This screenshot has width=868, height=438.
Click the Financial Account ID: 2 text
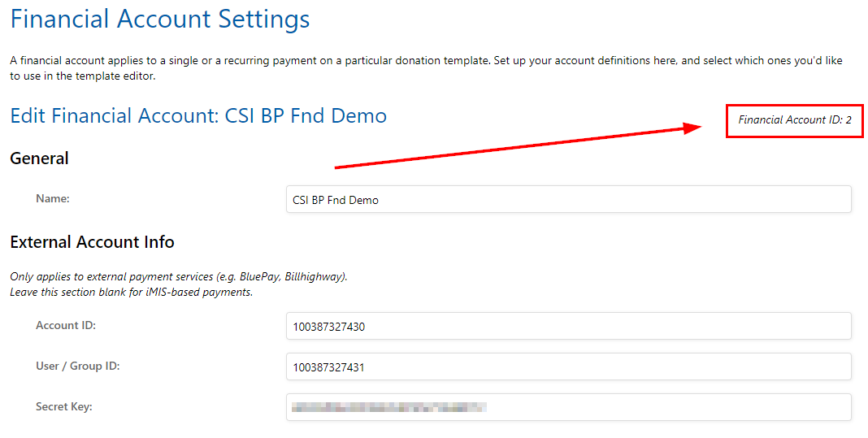tap(794, 120)
